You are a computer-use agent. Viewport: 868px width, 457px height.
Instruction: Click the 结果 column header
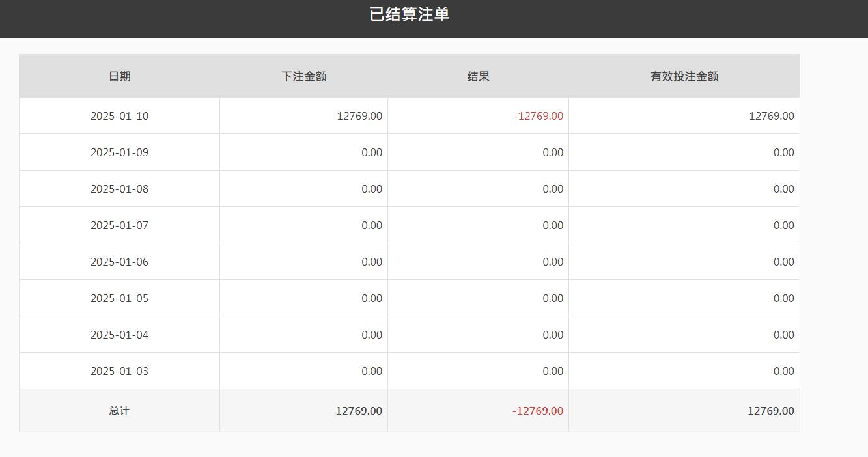point(479,76)
